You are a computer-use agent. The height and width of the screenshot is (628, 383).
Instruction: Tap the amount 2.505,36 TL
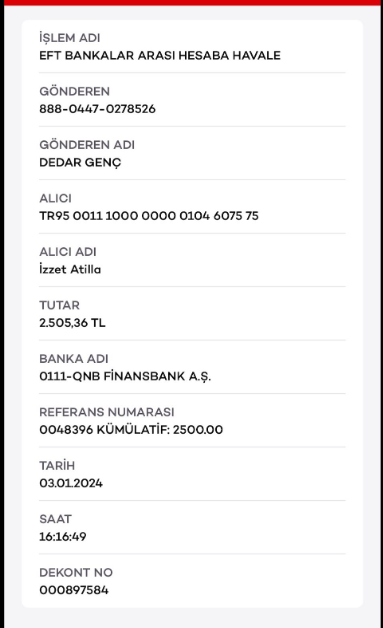73,323
